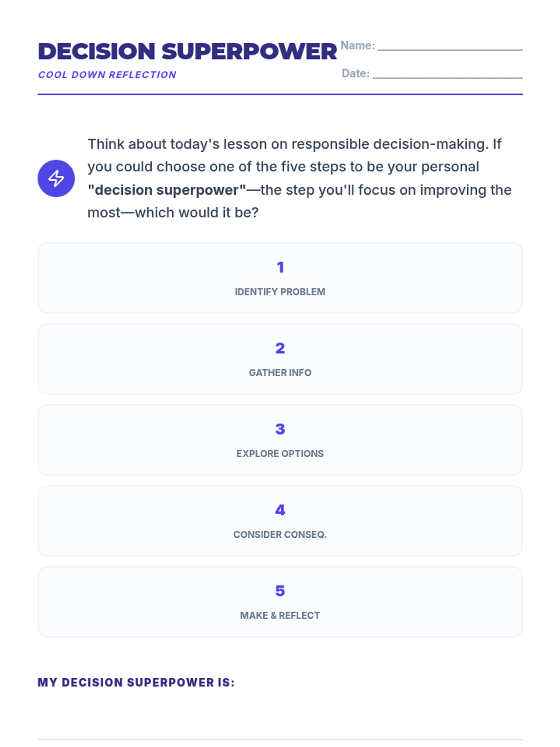560x747 pixels.
Task: Click the lightning bolt icon
Action: pos(56,178)
